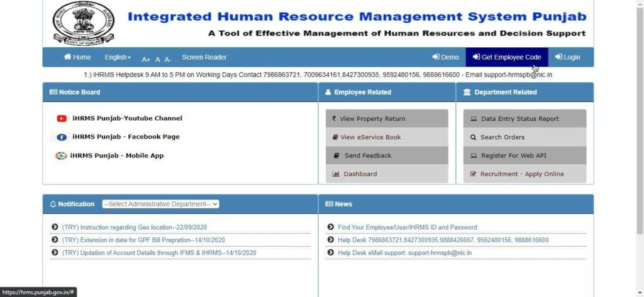Decrease font size with A-
Viewport: 644px width, 297px height.
[x=168, y=60]
